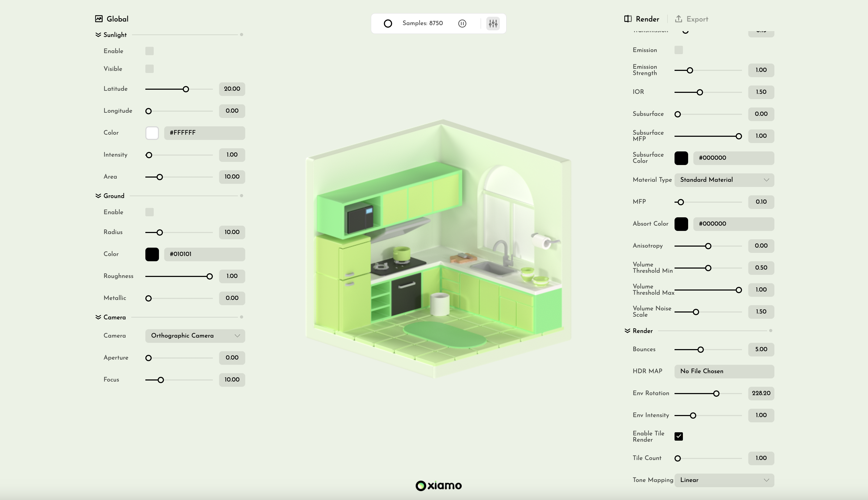Click the IOR value field 1.50
The height and width of the screenshot is (500, 868).
(x=761, y=92)
